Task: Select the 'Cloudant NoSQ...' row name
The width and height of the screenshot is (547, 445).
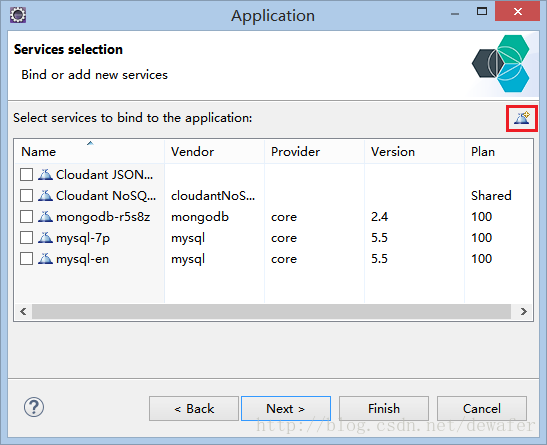Action: coord(106,196)
